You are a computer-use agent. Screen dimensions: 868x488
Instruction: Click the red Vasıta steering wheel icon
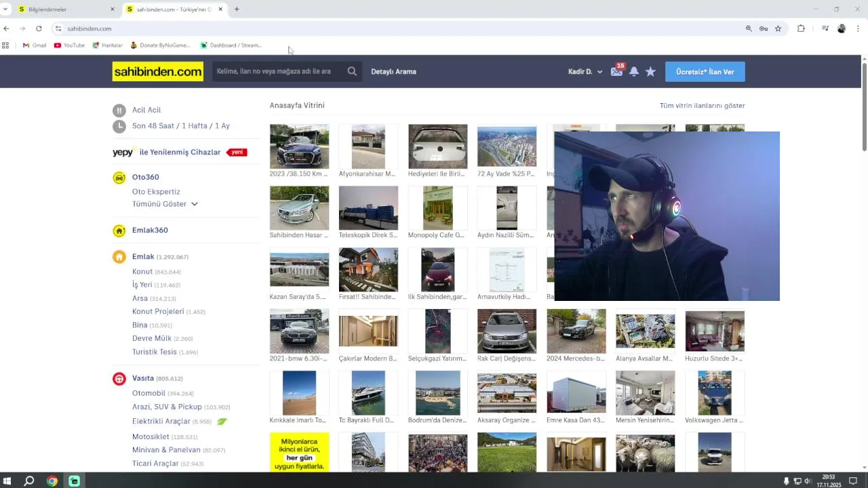[x=119, y=378]
